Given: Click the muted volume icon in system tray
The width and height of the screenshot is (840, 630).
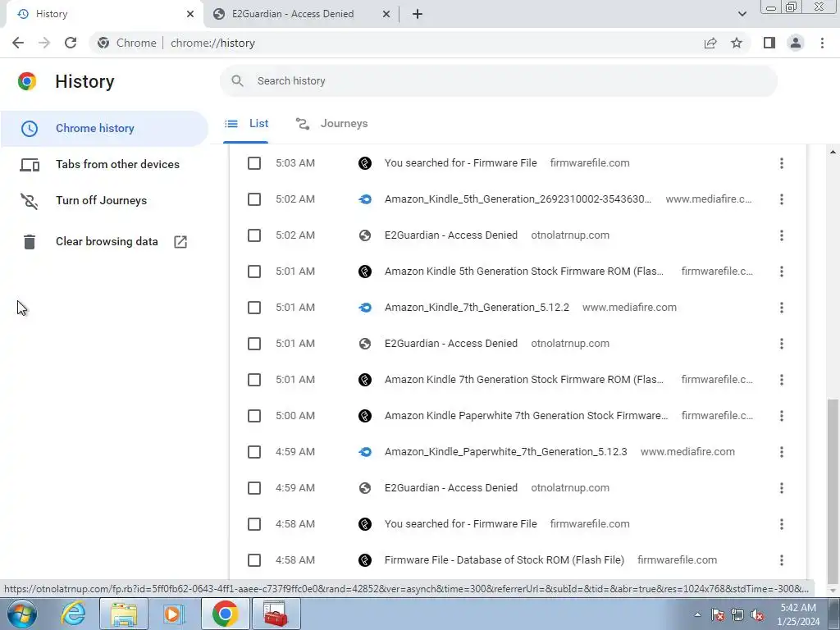Looking at the screenshot, I should pyautogui.click(x=757, y=615).
